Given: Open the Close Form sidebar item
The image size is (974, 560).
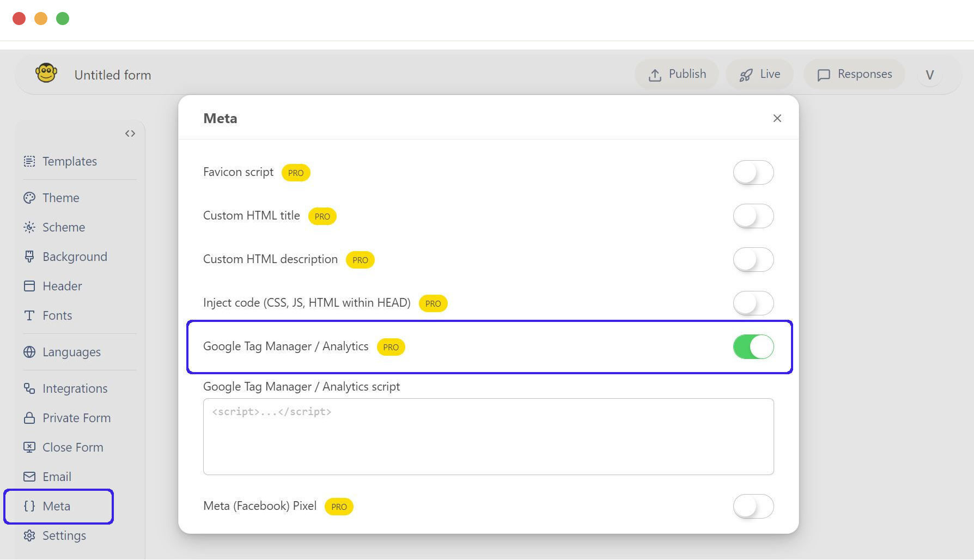Looking at the screenshot, I should tap(72, 447).
